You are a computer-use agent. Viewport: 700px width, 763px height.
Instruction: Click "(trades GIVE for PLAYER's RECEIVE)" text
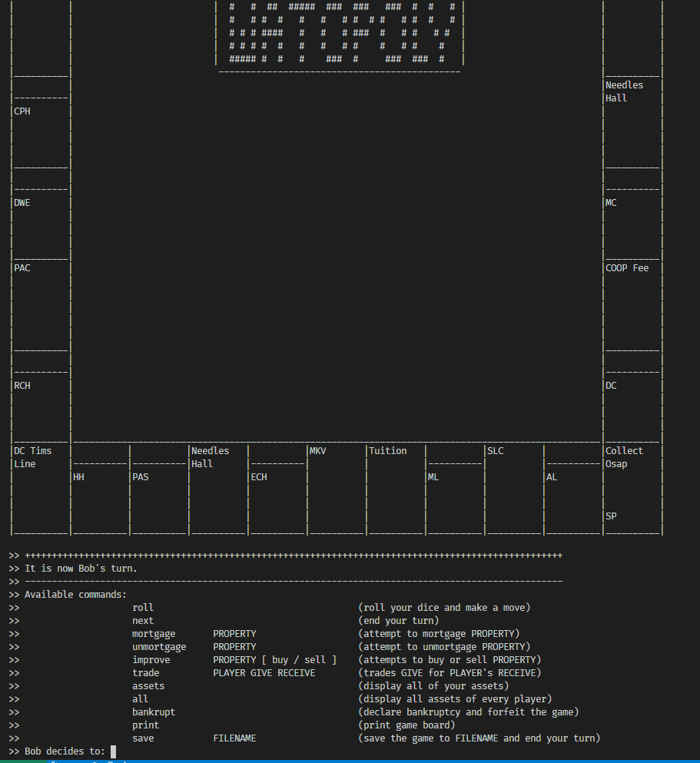[450, 673]
